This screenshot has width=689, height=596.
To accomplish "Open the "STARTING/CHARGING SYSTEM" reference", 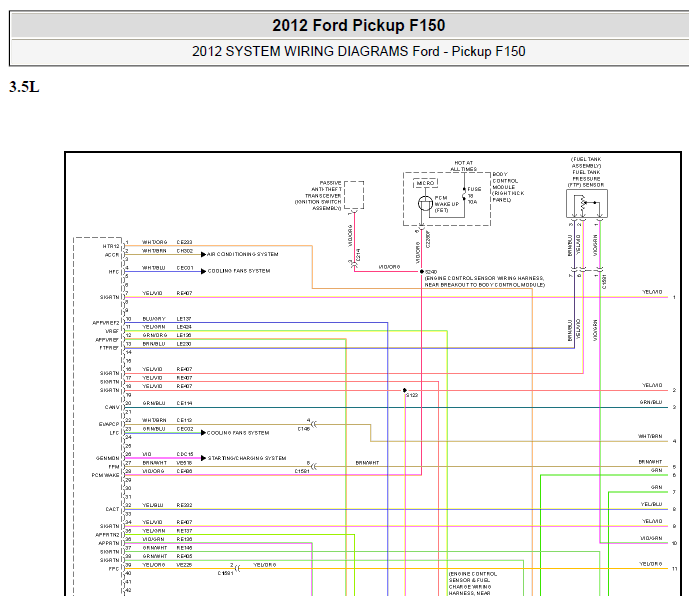I will (247, 458).
